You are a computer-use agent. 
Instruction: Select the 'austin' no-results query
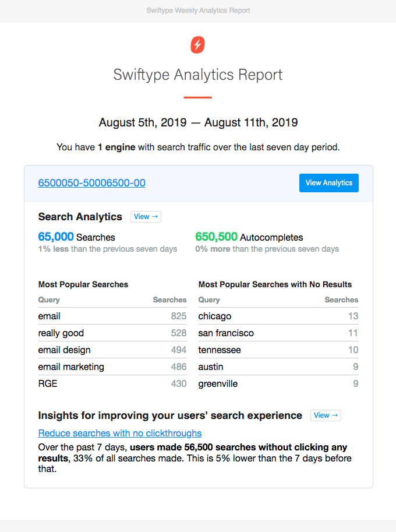tap(211, 367)
